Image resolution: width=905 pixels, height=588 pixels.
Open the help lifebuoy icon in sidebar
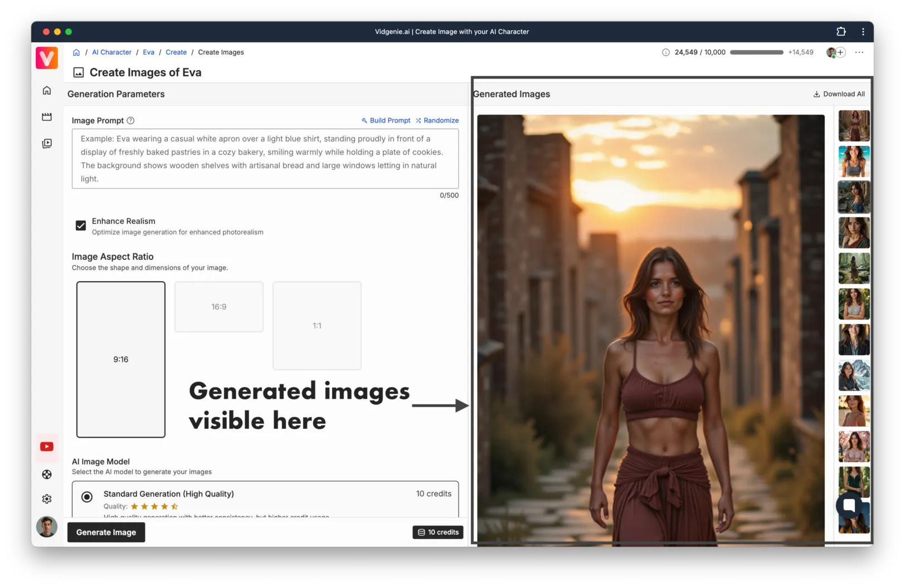(47, 474)
